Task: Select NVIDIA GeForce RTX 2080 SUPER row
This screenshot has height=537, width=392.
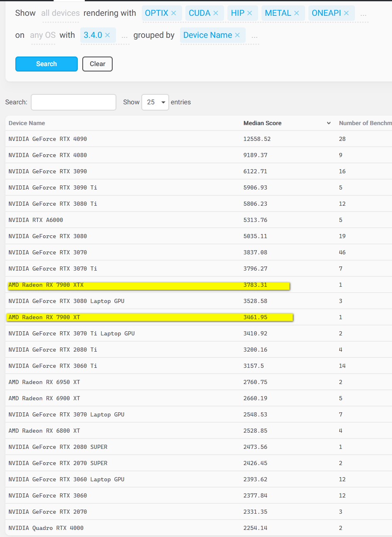Action: pos(58,447)
